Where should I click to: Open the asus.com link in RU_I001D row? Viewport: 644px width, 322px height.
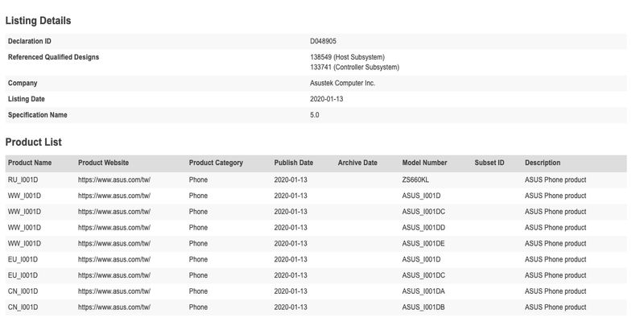coord(114,180)
